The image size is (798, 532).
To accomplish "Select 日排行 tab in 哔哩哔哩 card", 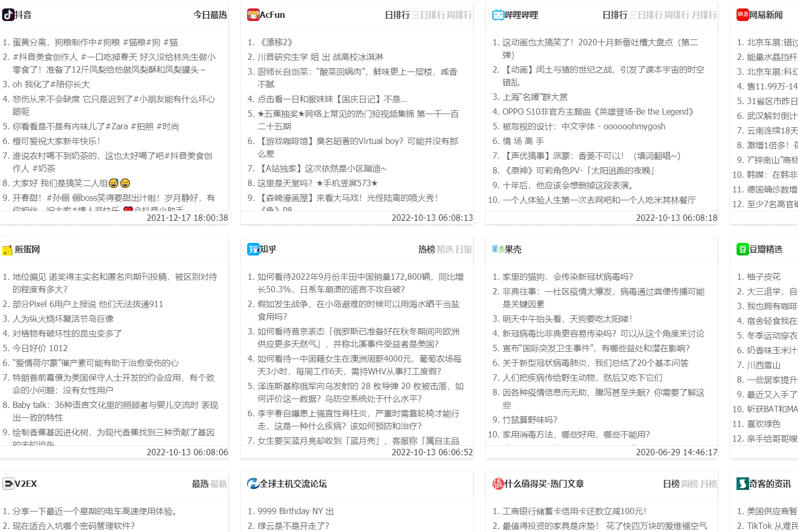I will [615, 15].
